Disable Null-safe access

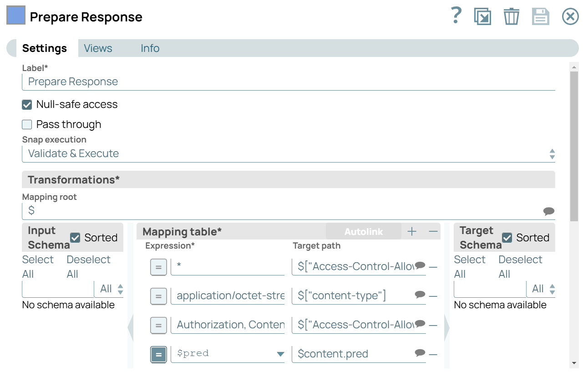pyautogui.click(x=26, y=104)
